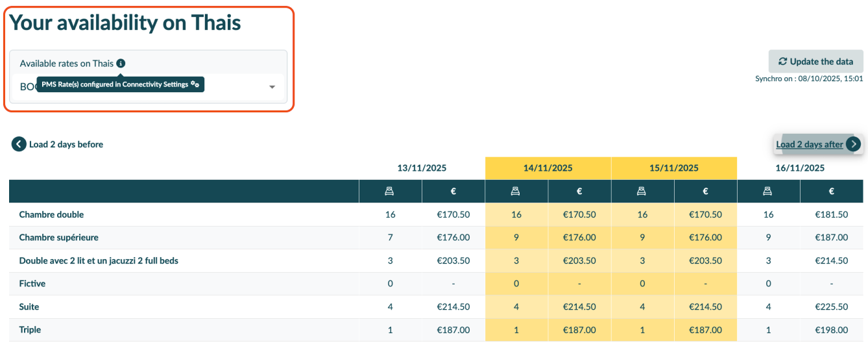This screenshot has height=350, width=868.
Task: Click the bed icon under 15/11/2025
Action: tap(642, 192)
